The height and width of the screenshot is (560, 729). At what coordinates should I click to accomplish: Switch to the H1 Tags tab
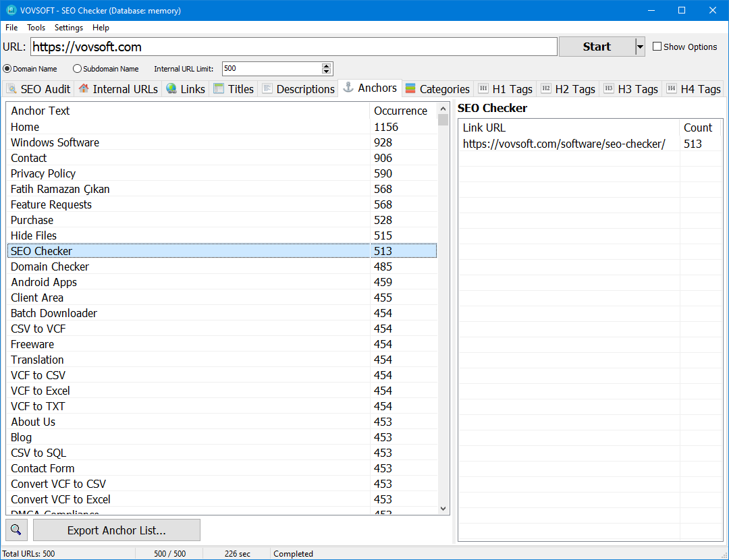(505, 88)
